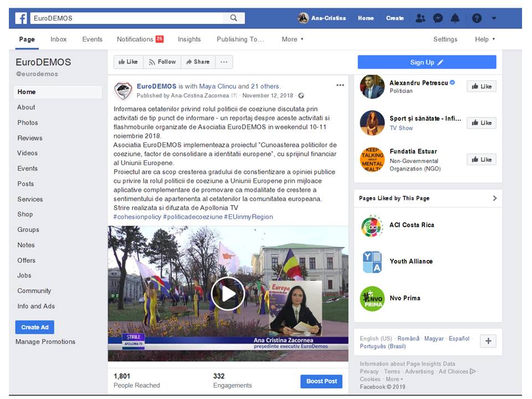Viewport: 532px width, 399px height.
Task: Open Photos in the sidebar
Action: pos(28,123)
